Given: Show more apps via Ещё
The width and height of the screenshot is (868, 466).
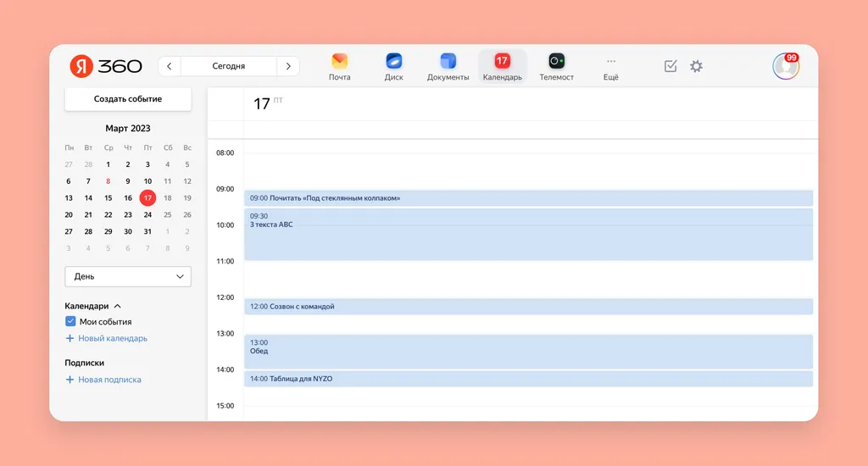Looking at the screenshot, I should [610, 68].
